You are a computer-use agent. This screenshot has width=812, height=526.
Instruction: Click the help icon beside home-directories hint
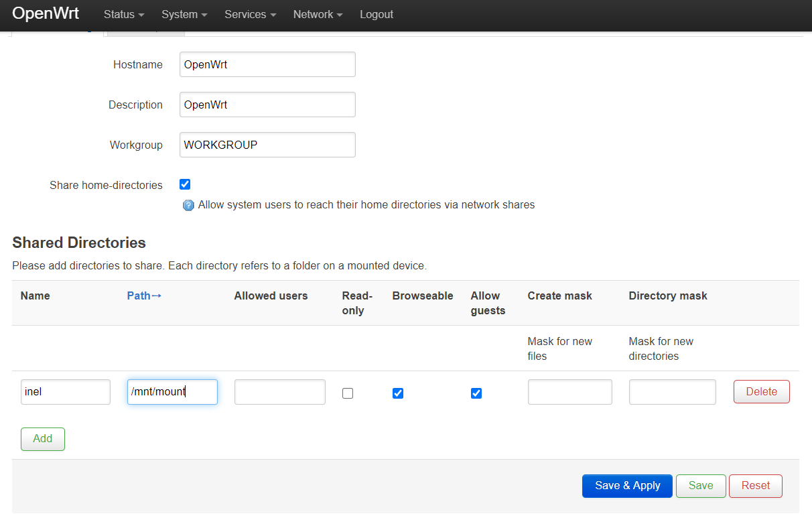click(188, 205)
